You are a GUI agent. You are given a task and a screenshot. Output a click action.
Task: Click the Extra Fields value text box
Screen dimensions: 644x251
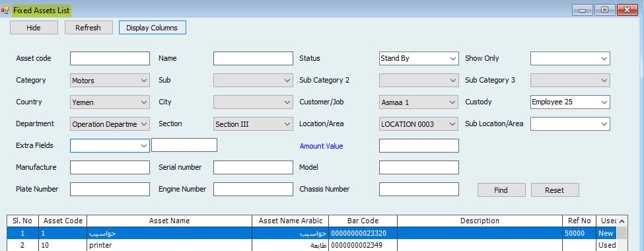(184, 145)
